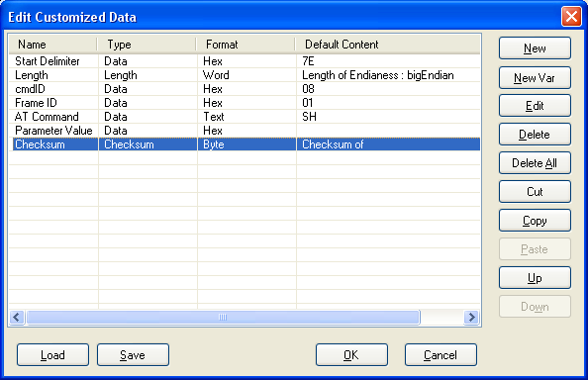The width and height of the screenshot is (588, 380).
Task: Click the Name column header
Action: point(52,45)
